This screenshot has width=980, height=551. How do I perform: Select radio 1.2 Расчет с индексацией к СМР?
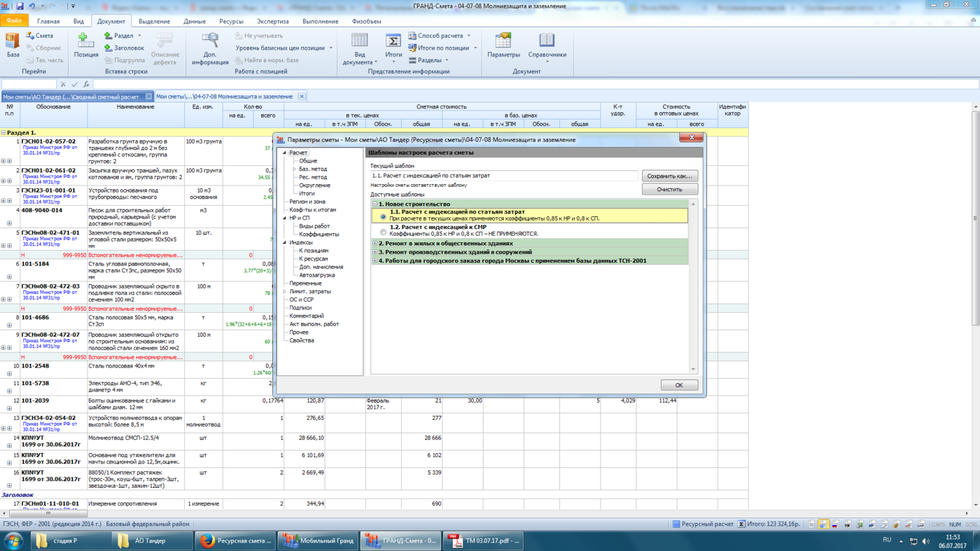click(x=384, y=232)
